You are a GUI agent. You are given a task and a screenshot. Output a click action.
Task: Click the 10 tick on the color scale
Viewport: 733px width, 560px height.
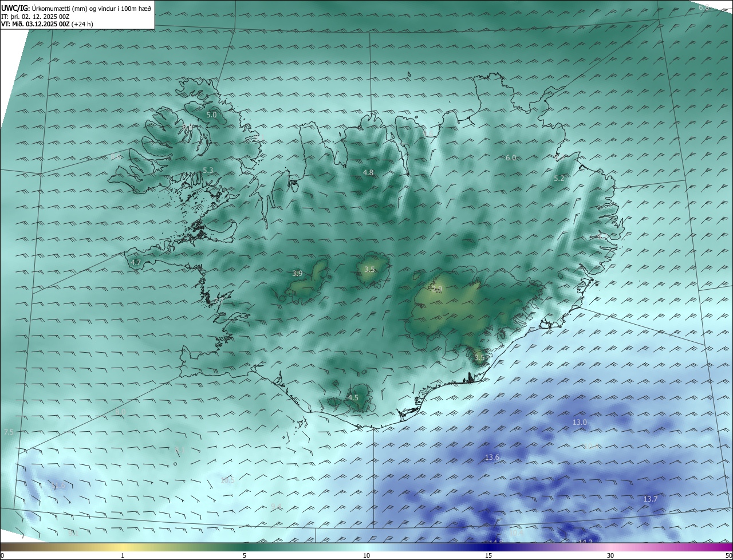coord(366,555)
